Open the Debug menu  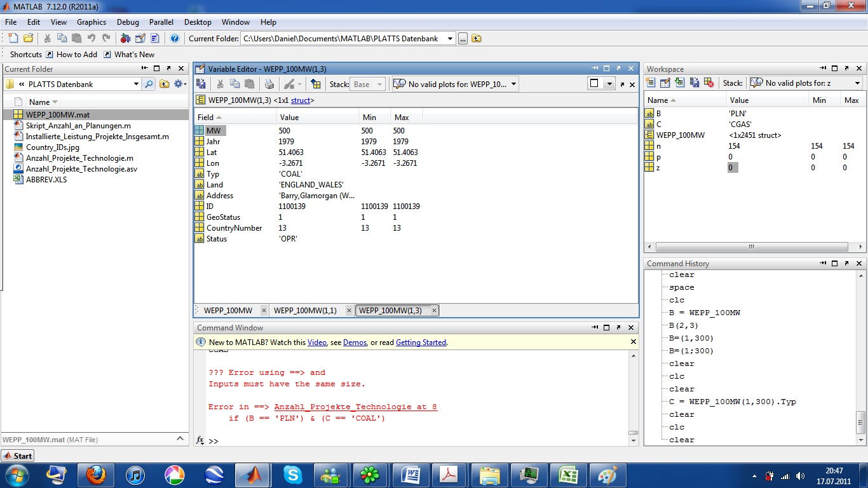[128, 22]
